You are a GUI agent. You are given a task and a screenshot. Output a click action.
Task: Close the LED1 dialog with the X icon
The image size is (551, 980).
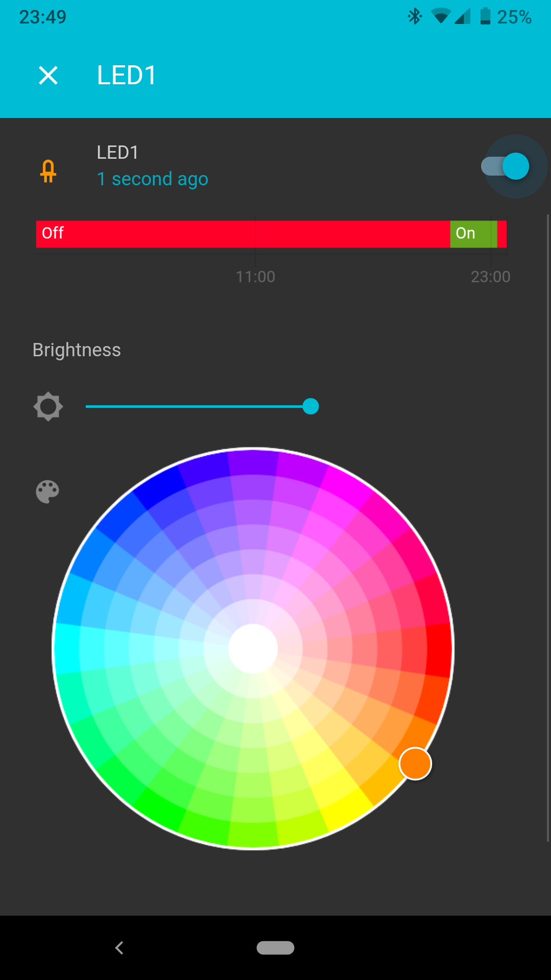tap(48, 76)
